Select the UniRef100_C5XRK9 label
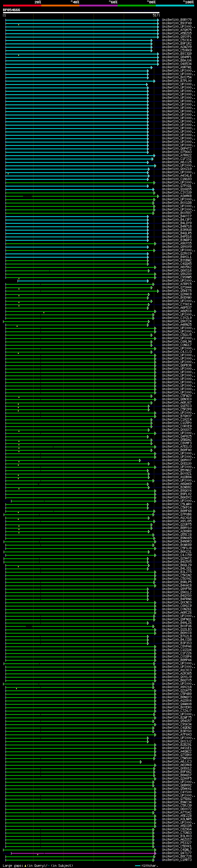This screenshot has height=868, width=197. click(x=177, y=50)
